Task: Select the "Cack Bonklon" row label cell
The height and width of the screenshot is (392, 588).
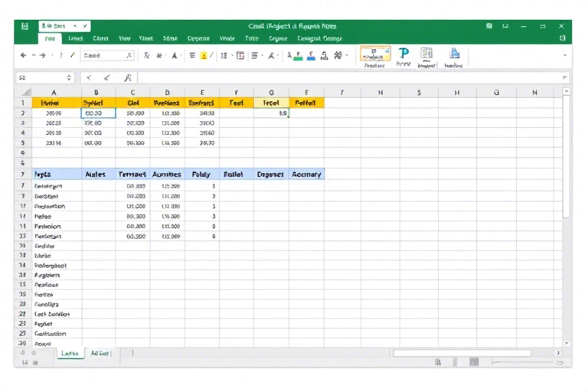Action: [x=57, y=314]
